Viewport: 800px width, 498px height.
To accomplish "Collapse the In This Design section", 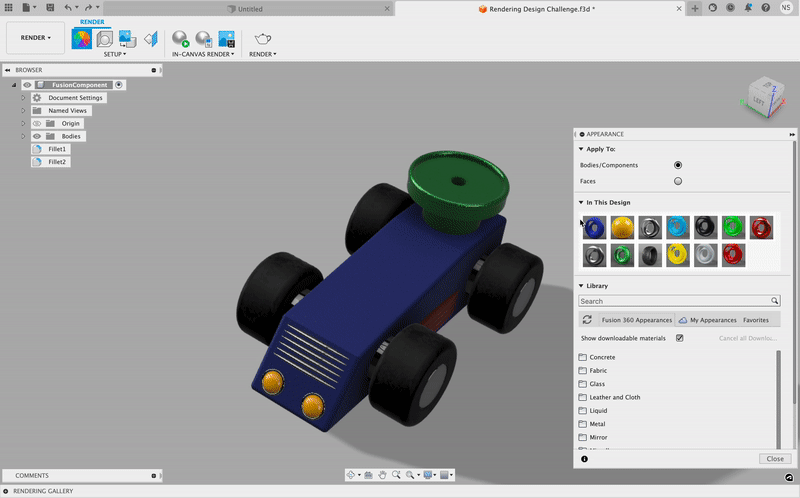I will [x=581, y=203].
